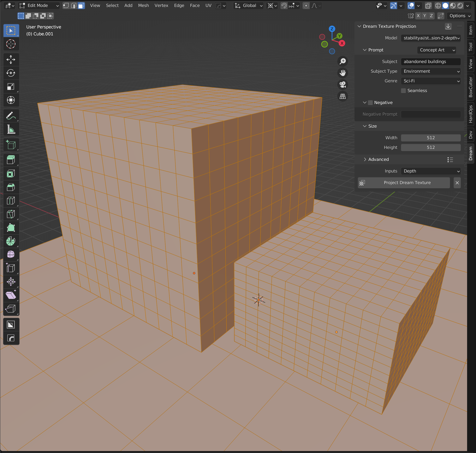Image resolution: width=476 pixels, height=453 pixels.
Task: Open the Model dropdown
Action: coord(431,38)
